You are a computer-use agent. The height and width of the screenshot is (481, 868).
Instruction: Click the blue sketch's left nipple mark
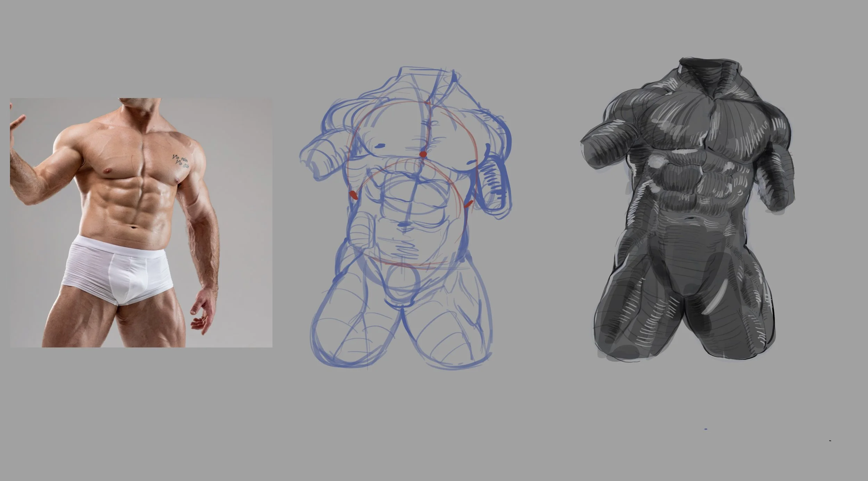380,145
